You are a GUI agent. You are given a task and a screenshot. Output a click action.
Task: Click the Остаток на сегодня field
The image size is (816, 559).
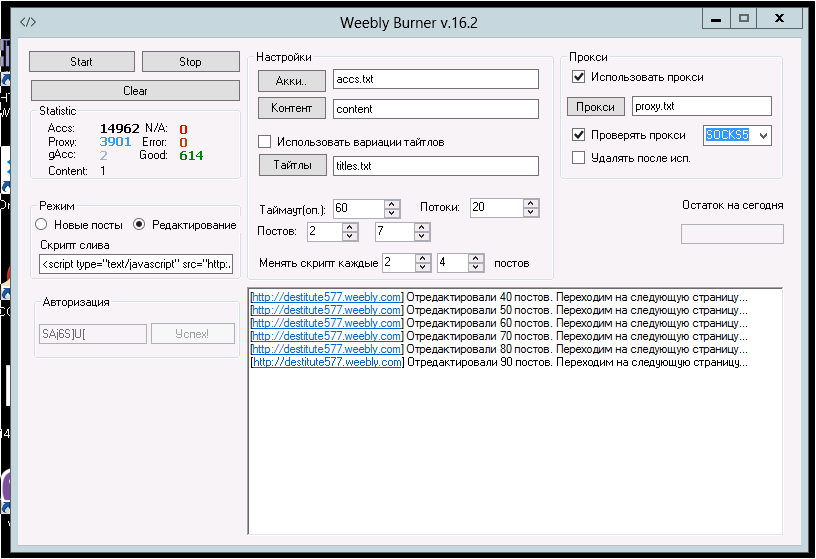(x=732, y=234)
